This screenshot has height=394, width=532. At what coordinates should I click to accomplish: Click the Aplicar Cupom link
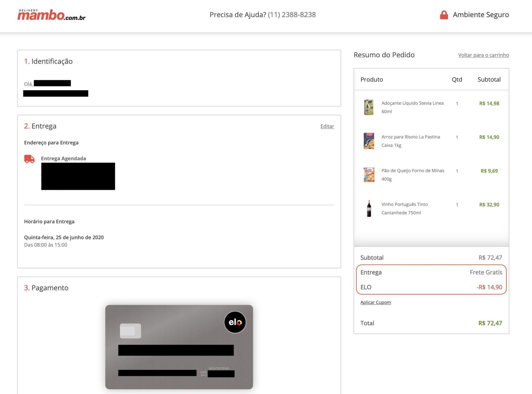pyautogui.click(x=375, y=302)
